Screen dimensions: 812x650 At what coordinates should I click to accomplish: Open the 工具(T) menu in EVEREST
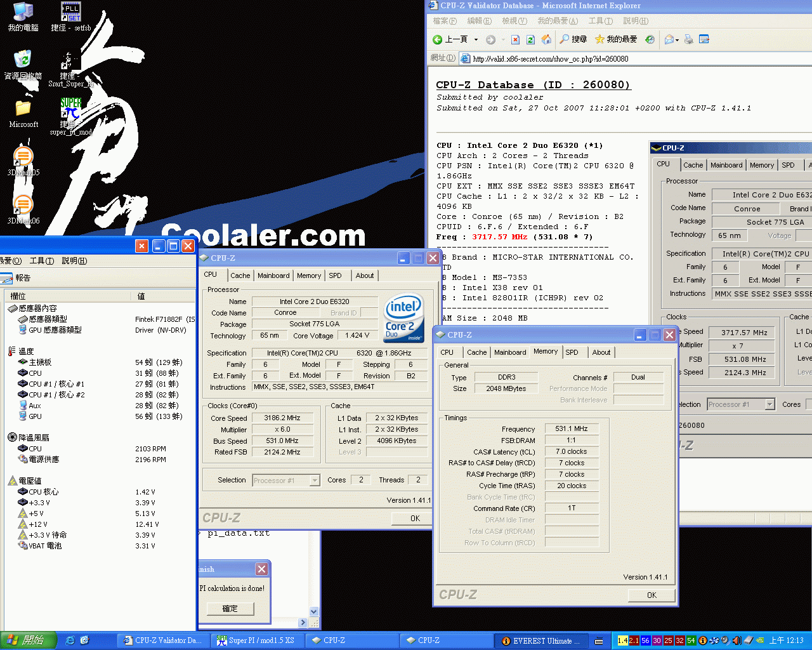(x=41, y=261)
